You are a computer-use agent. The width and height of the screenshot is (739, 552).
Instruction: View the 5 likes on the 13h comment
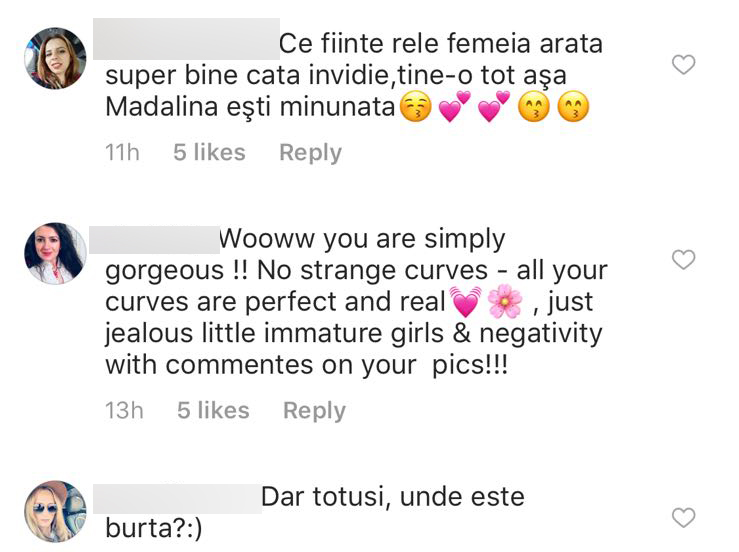click(212, 411)
